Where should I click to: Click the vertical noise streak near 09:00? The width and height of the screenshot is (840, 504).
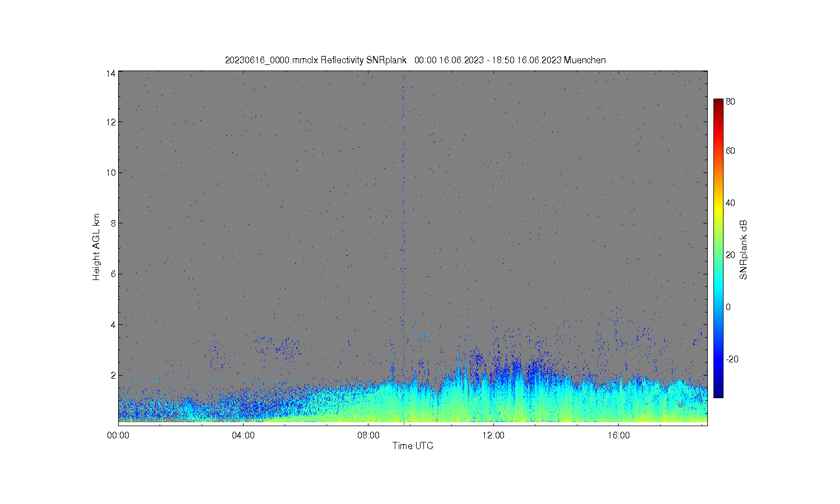coord(403,224)
